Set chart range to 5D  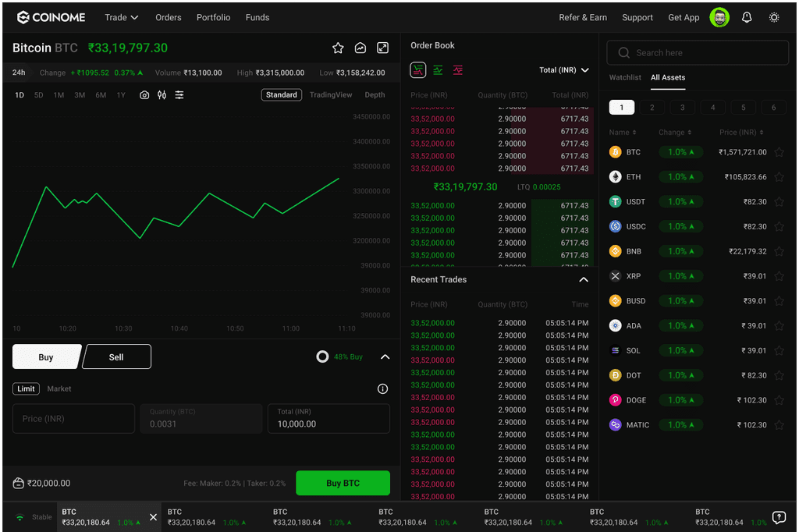click(39, 95)
